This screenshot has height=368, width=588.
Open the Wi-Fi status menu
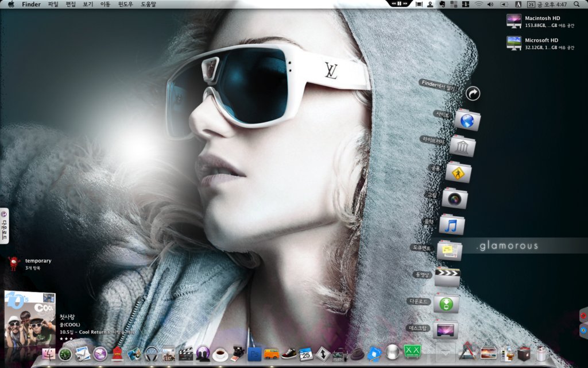pyautogui.click(x=478, y=4)
